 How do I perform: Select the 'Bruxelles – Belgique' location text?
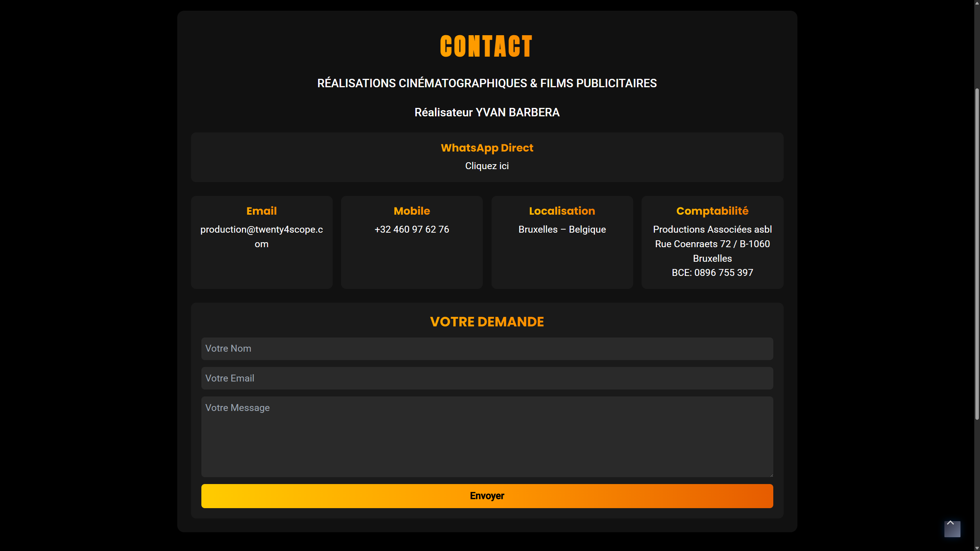[x=562, y=229]
